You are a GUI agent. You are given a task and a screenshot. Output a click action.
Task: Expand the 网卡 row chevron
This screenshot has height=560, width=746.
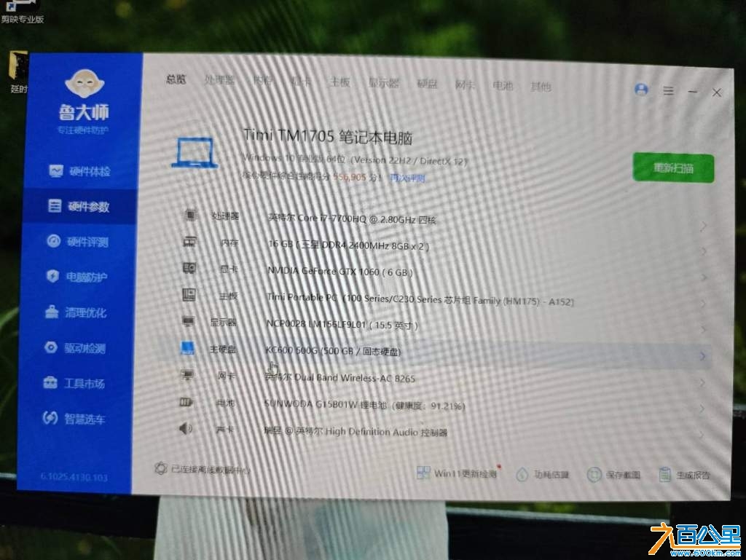[x=703, y=382]
